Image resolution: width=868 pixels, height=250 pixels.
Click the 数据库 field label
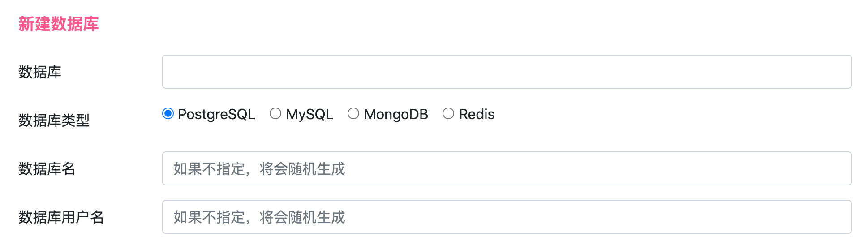click(40, 72)
